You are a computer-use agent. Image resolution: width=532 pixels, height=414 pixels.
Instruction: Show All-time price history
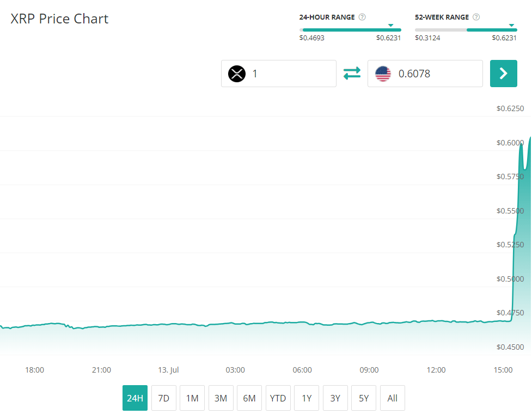coord(392,398)
